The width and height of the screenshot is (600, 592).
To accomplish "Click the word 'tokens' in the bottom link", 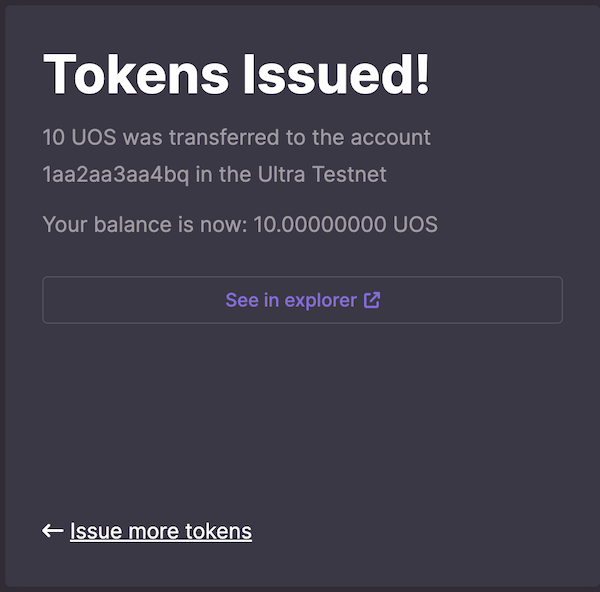I will [x=218, y=531].
